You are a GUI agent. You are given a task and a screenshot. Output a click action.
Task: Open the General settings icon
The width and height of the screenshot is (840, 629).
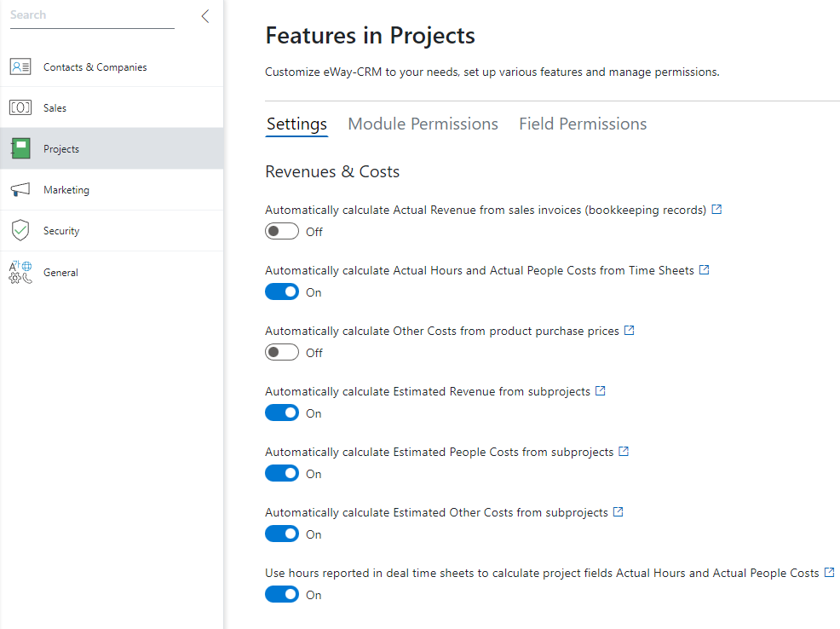pyautogui.click(x=20, y=272)
